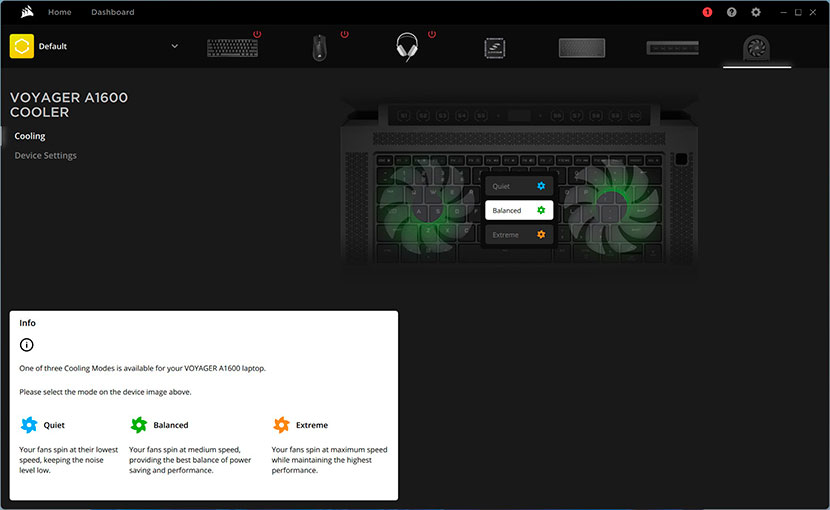The width and height of the screenshot is (830, 510).
Task: Open the help question mark icon
Action: coord(732,12)
